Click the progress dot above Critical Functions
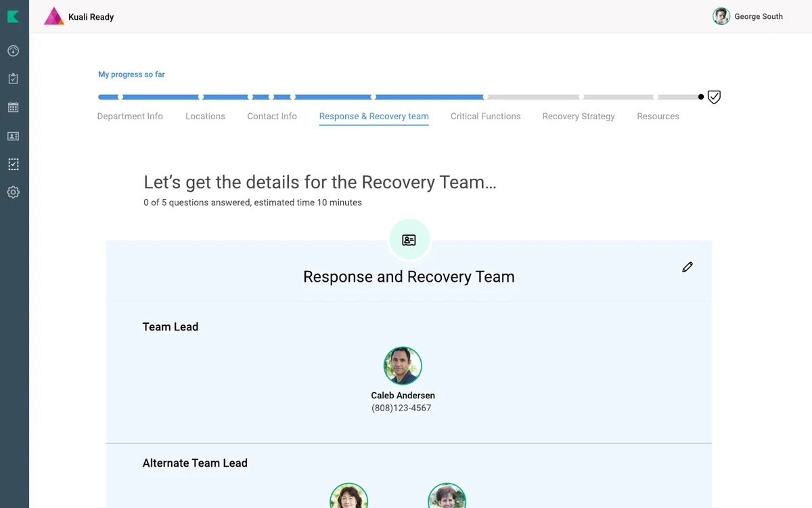 coord(485,97)
